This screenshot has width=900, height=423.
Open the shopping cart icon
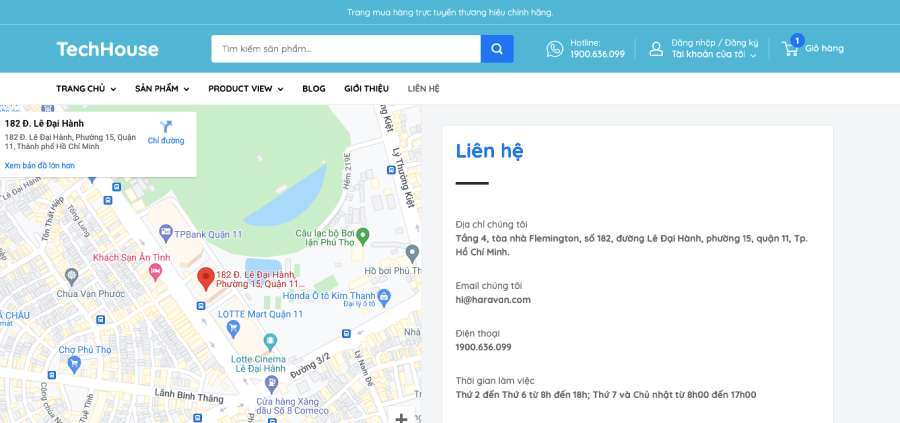click(x=790, y=49)
